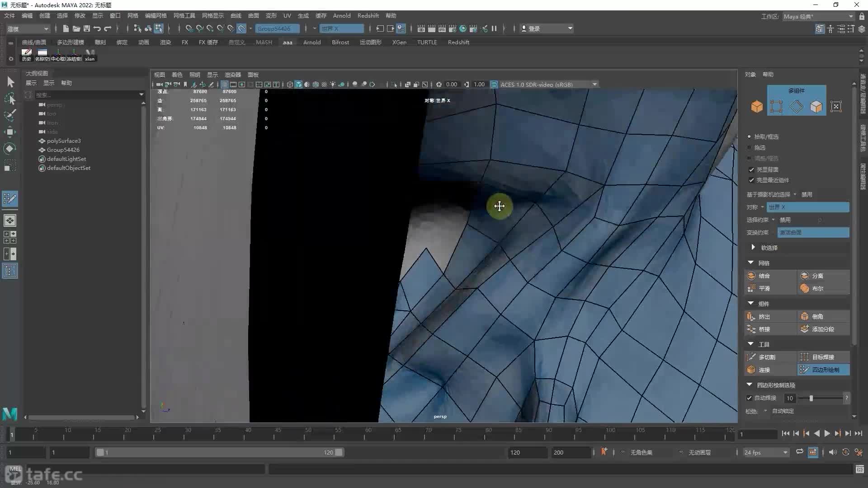Switch to the 多边形建模 shelf tab
Viewport: 868px width, 488px height.
point(71,42)
